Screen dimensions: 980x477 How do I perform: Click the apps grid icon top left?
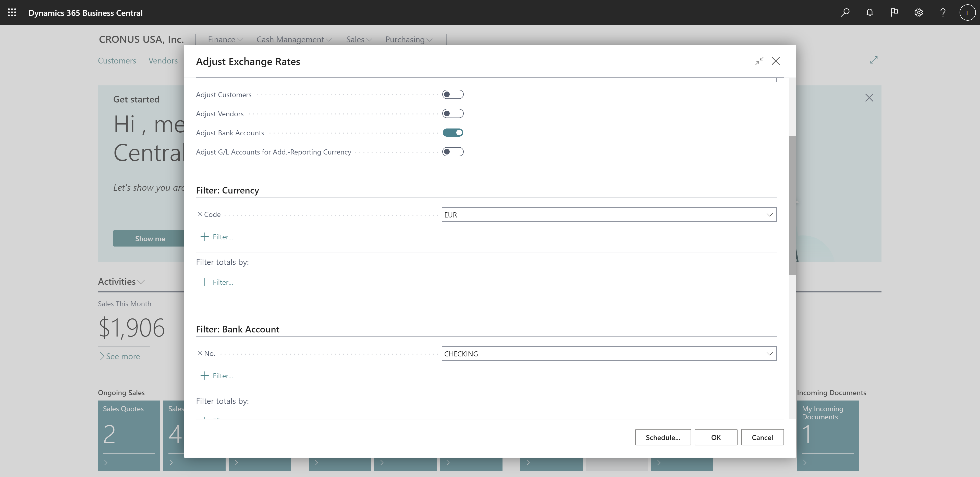pyautogui.click(x=12, y=12)
